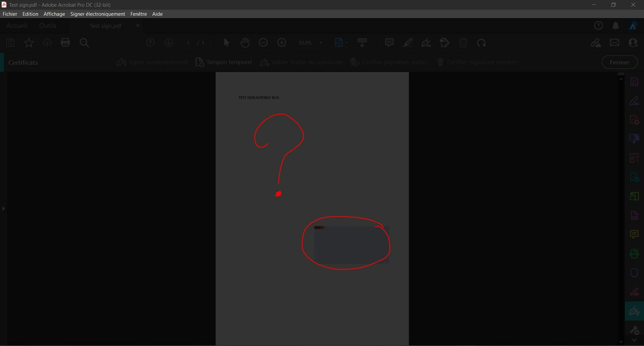Viewport: 644px width, 346px height.
Task: Rotate the page icon
Action: click(x=482, y=43)
